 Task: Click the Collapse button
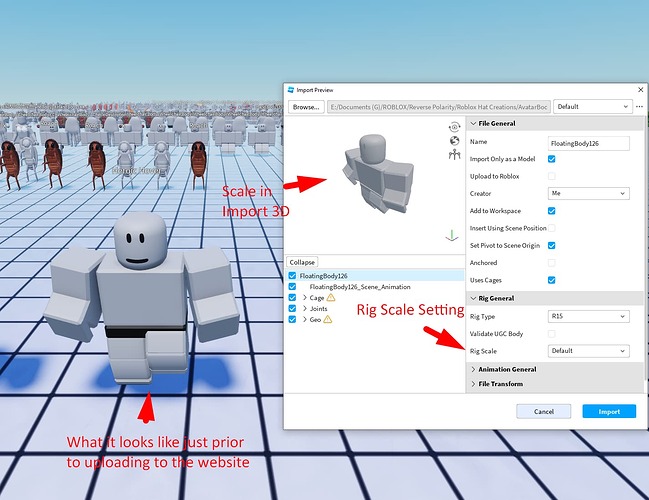click(x=302, y=262)
